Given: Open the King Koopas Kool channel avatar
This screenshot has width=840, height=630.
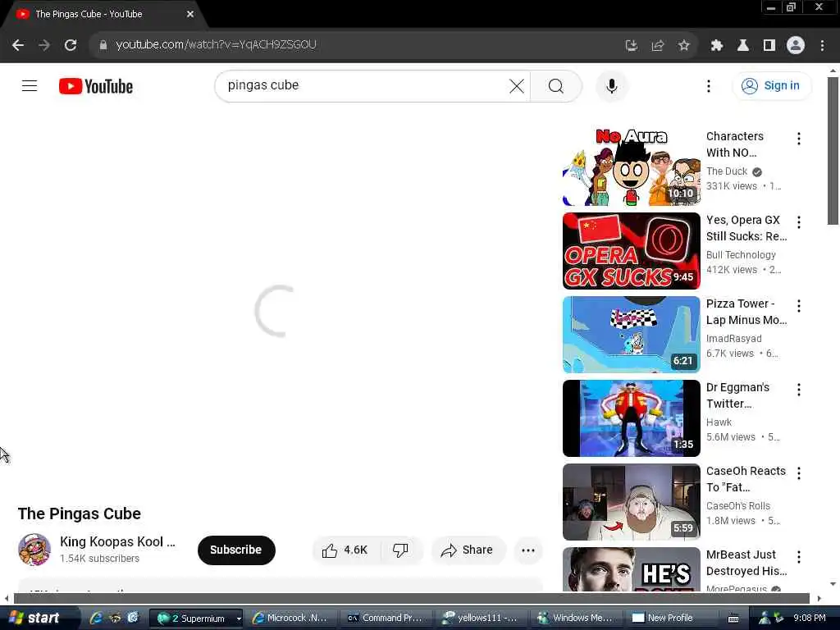Looking at the screenshot, I should click(34, 550).
